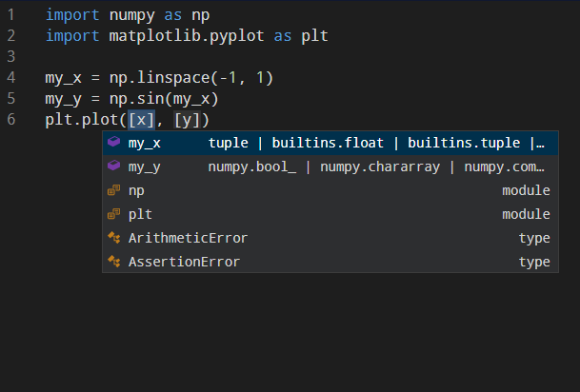This screenshot has height=392, width=580.
Task: Choose the np module suggestion
Action: [330, 190]
